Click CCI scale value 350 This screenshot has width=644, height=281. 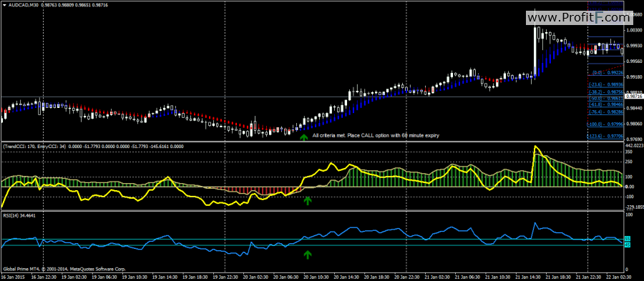coord(629,152)
